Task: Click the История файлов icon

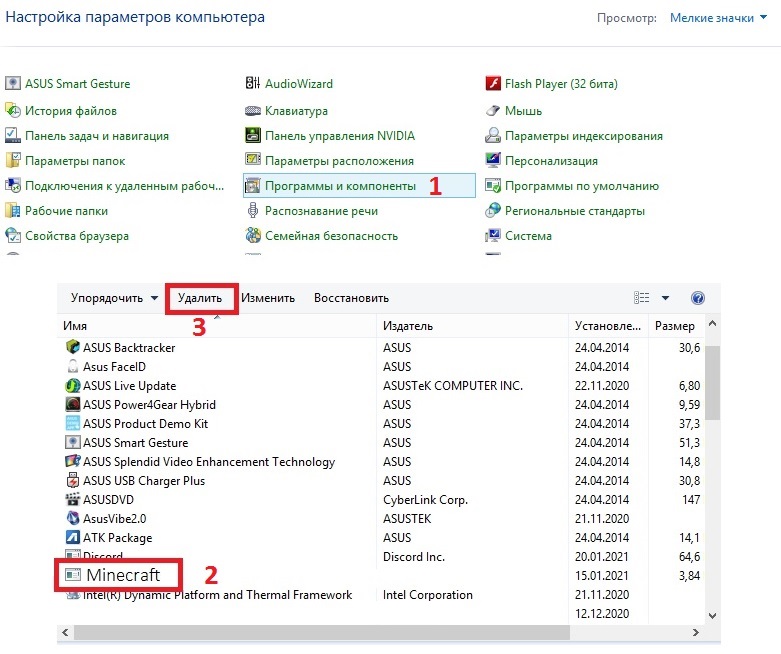Action: (12, 110)
